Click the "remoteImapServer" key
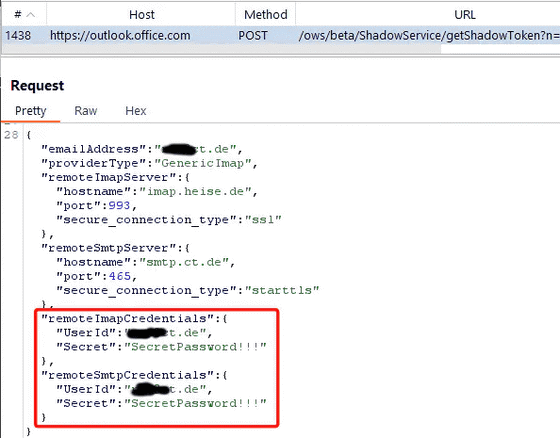The height and width of the screenshot is (438, 560). click(109, 178)
